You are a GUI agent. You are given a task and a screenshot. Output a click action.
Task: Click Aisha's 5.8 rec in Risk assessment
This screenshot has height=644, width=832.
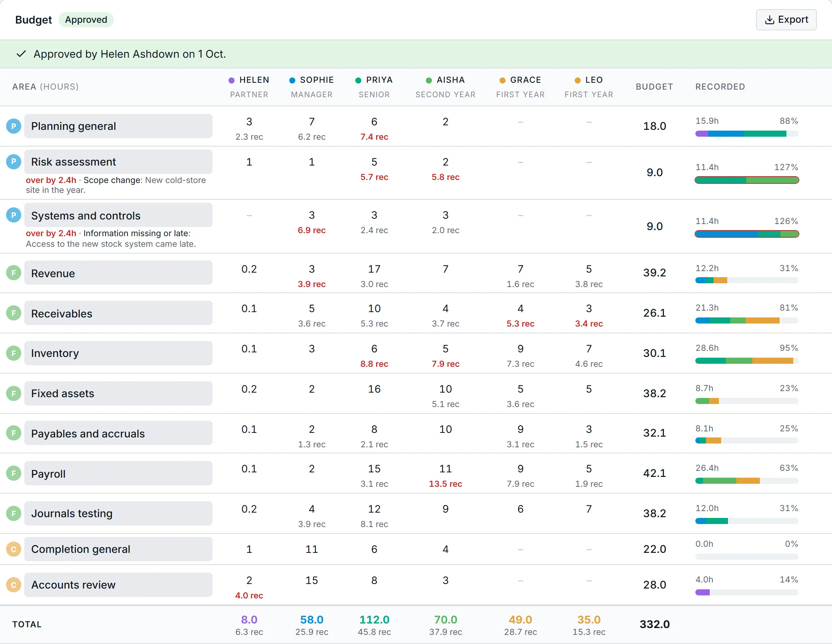pos(445,177)
